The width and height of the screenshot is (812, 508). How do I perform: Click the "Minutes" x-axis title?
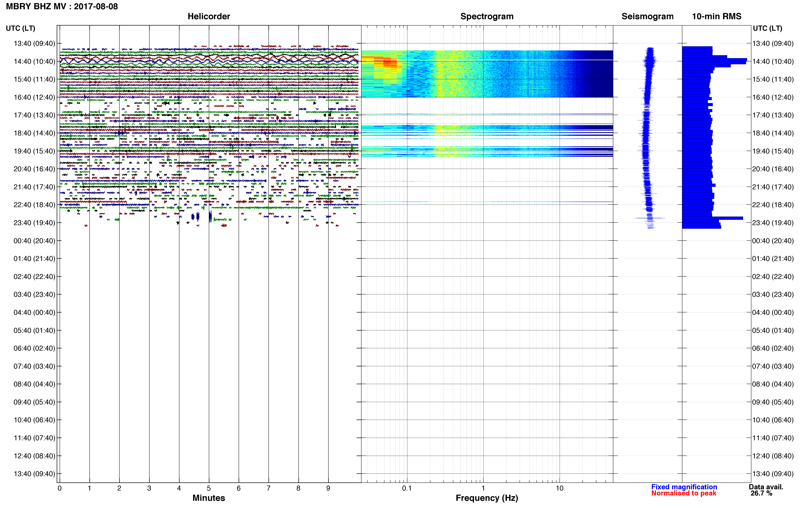click(208, 498)
